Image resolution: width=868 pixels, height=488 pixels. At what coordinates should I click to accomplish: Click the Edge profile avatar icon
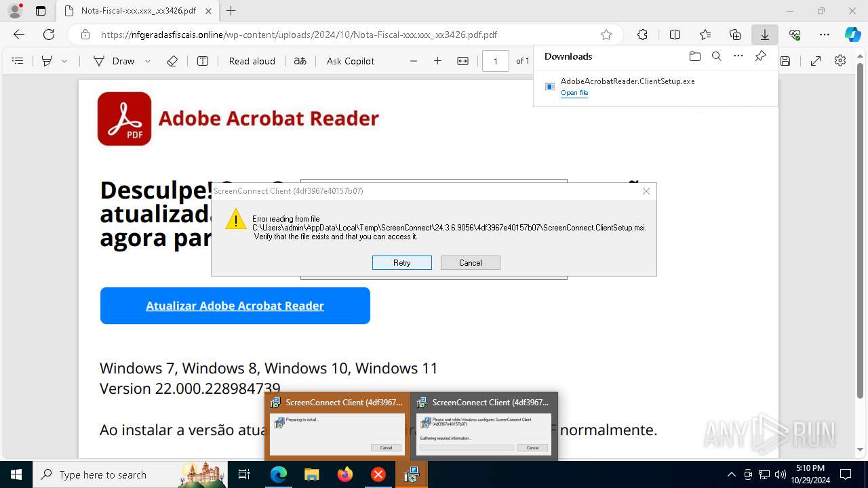click(14, 11)
